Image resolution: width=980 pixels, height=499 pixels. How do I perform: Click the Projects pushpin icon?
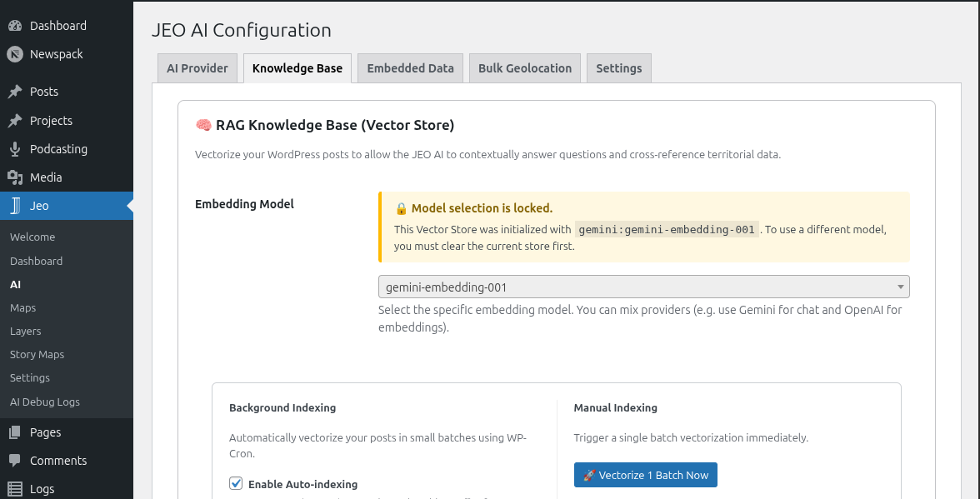tap(15, 121)
